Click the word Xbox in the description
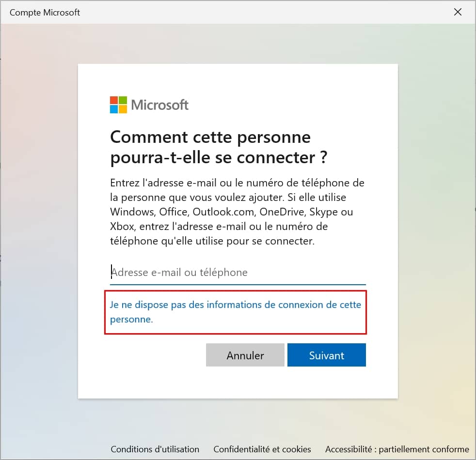 point(120,227)
